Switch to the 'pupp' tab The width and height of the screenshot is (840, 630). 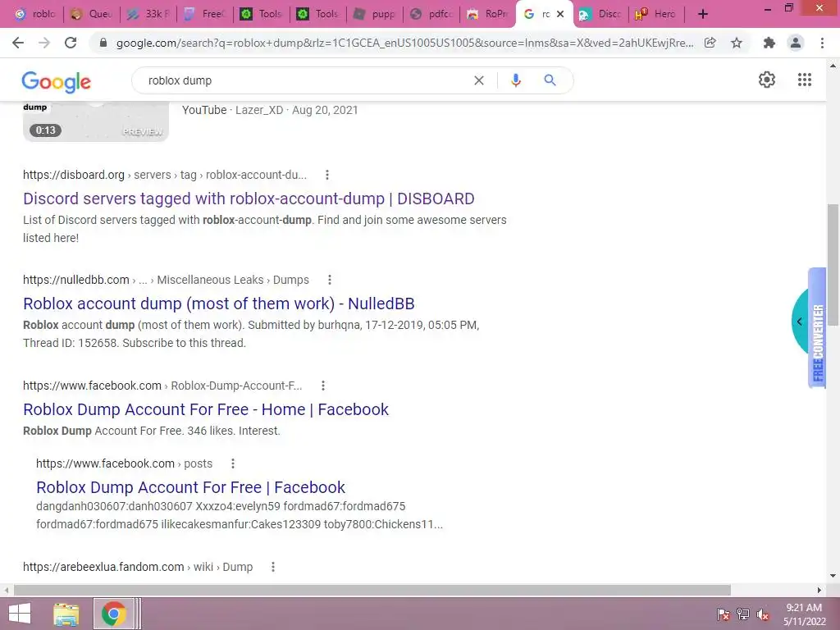coord(375,14)
